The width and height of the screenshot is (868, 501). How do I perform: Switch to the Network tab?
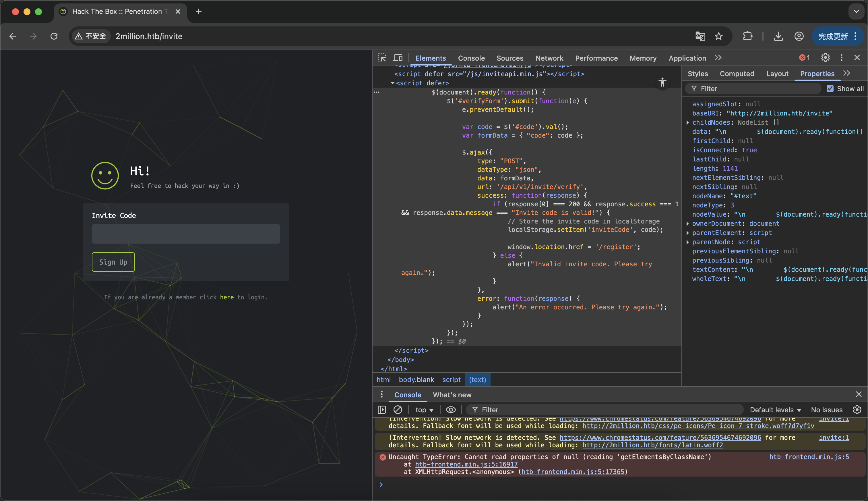[549, 58]
